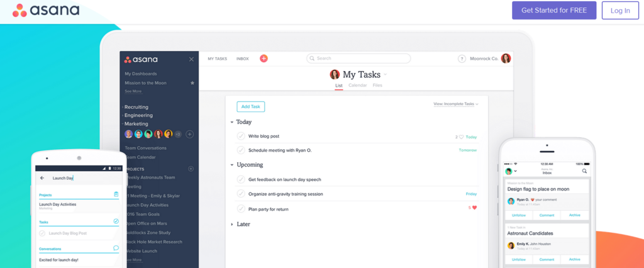Viewport: 644px width, 268px height.
Task: Open the dropdown arrow next to My Tasks
Action: click(385, 75)
